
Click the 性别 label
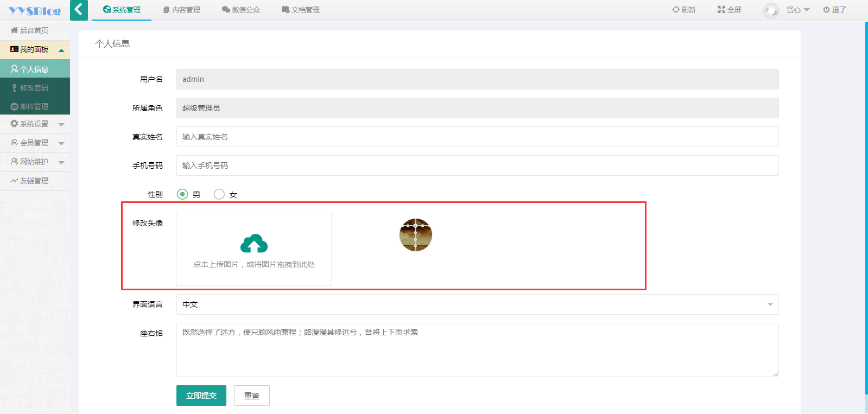tap(155, 194)
